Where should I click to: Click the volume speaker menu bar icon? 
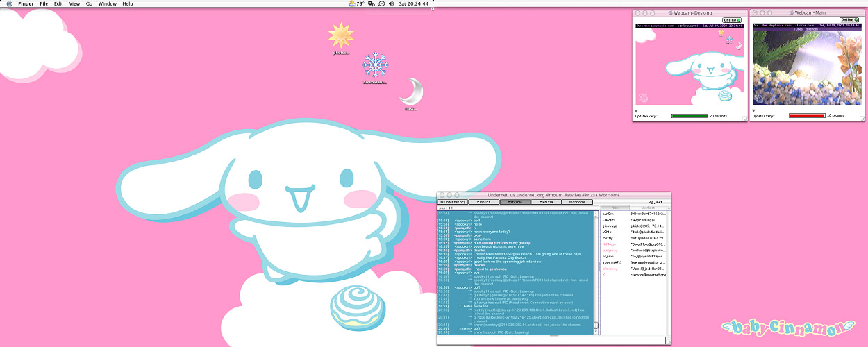(392, 3)
